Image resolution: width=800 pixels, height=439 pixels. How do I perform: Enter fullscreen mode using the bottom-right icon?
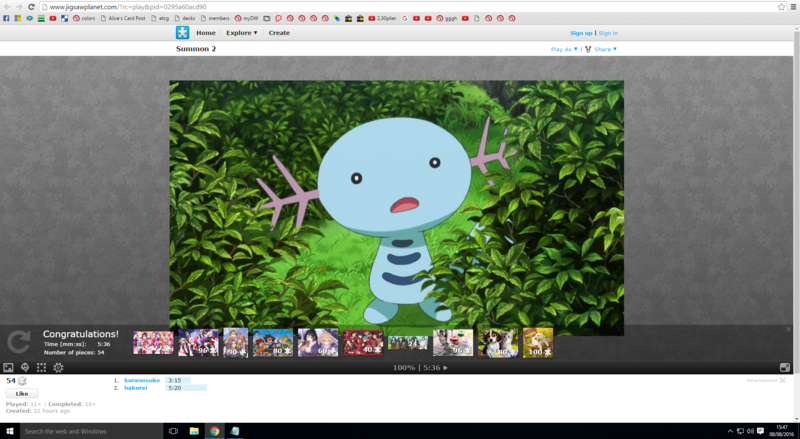click(x=785, y=368)
